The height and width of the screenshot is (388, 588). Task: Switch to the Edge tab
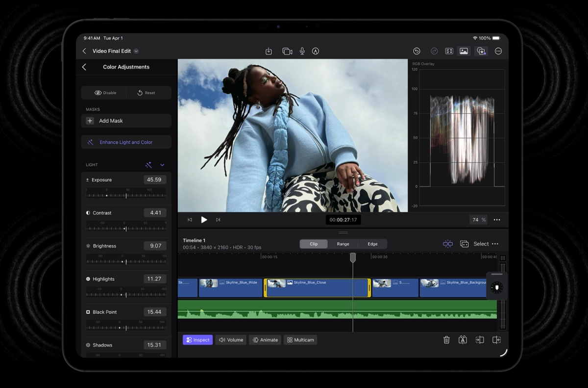coord(372,244)
